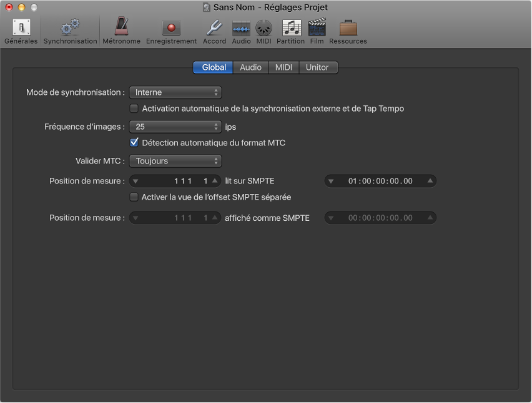Open the Valider MTC dropdown

tap(175, 161)
